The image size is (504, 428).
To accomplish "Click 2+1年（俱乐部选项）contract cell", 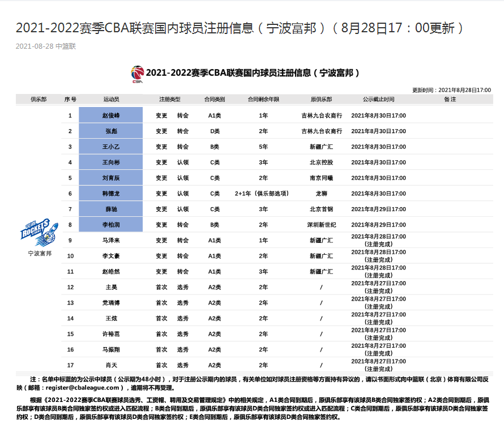I will pos(262,194).
